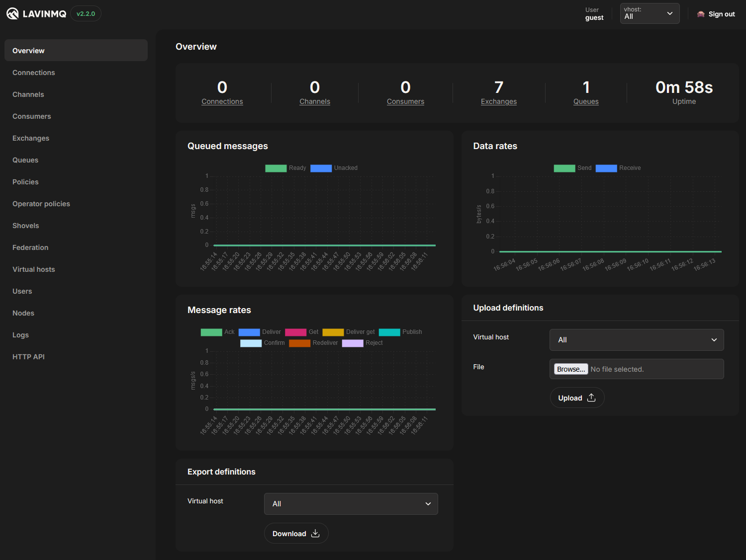This screenshot has width=746, height=560.
Task: Open Connections in the sidebar
Action: 76,73
